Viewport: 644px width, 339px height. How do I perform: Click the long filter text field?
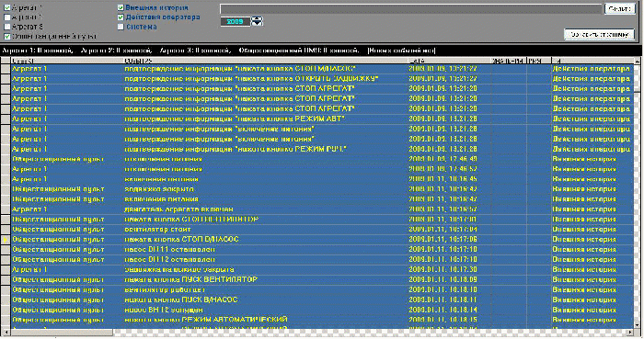click(x=410, y=8)
